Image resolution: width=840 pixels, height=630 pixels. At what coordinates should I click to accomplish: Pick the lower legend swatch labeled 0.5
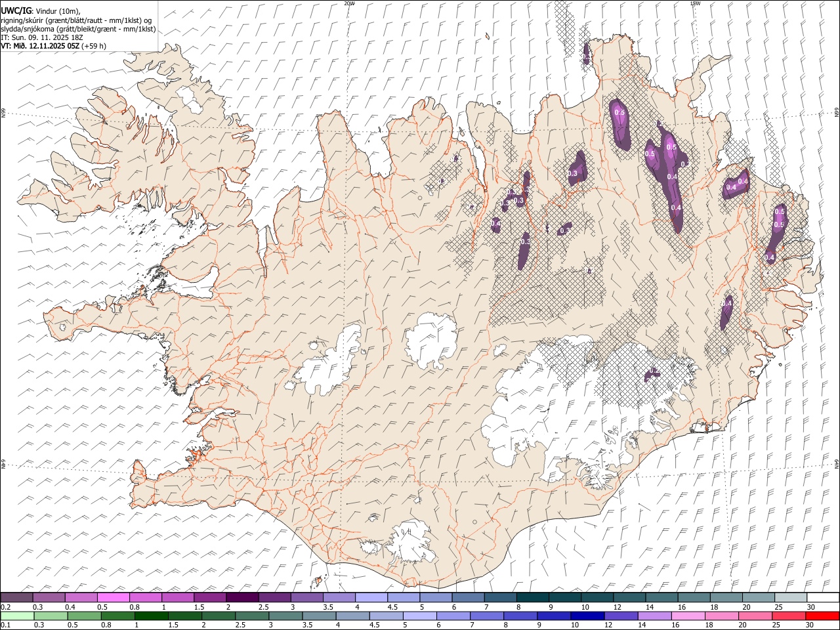[x=84, y=616]
